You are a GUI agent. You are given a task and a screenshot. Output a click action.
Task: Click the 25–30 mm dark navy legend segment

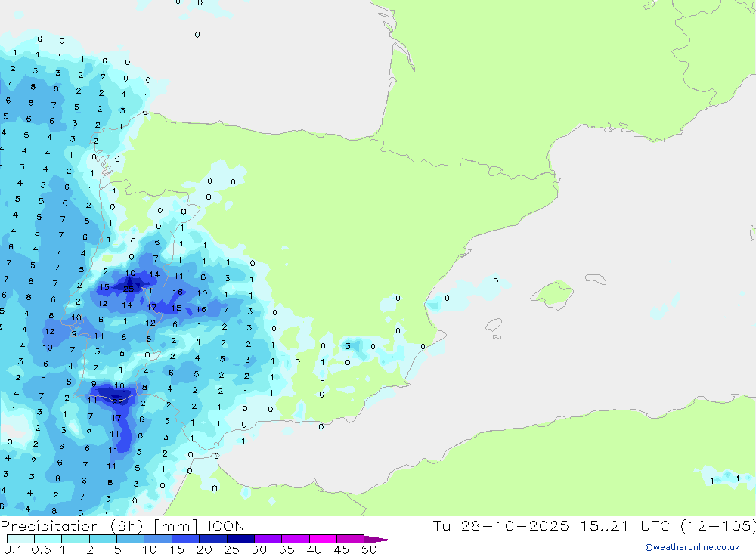240,539
